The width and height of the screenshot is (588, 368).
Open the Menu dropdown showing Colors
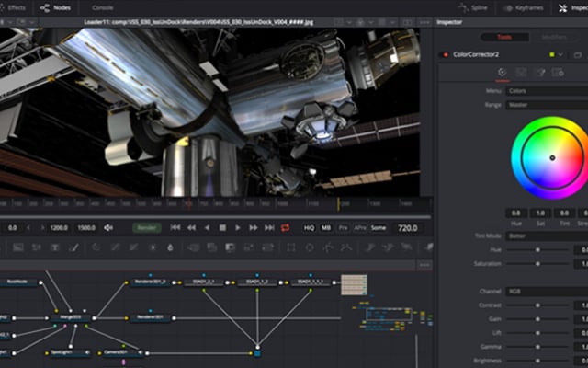547,91
